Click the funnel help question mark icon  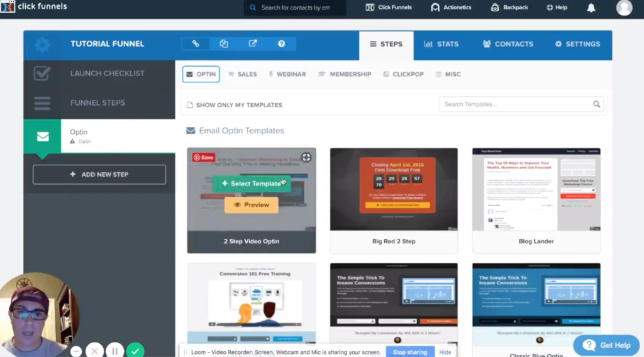(281, 43)
